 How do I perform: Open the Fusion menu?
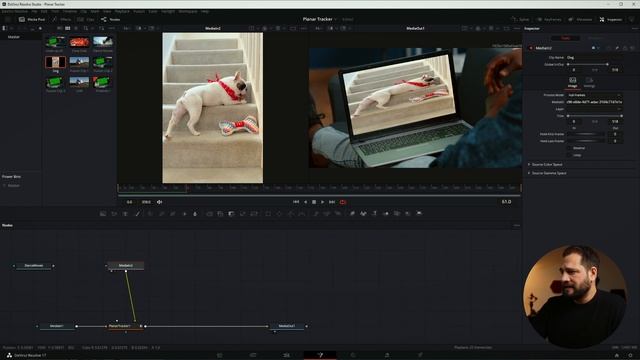coord(139,11)
